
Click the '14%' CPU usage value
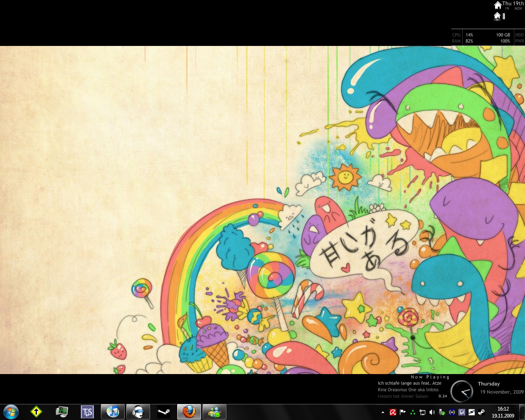[469, 35]
